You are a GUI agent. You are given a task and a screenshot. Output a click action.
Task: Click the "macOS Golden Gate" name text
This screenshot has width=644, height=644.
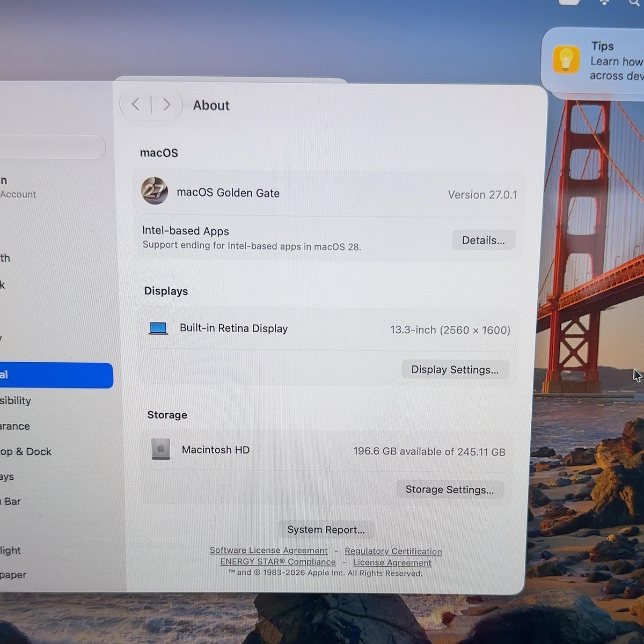[228, 193]
